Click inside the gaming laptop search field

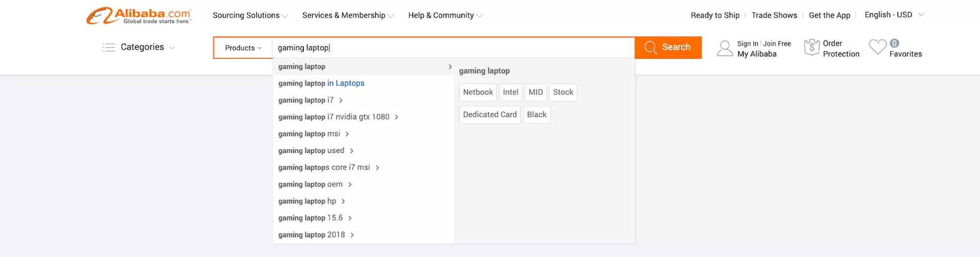click(453, 48)
